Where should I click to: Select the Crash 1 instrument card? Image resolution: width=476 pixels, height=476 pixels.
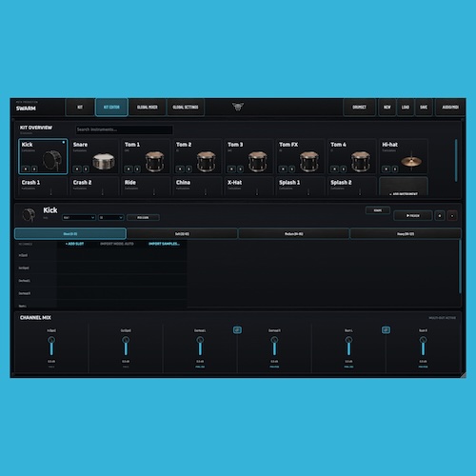pyautogui.click(x=43, y=187)
